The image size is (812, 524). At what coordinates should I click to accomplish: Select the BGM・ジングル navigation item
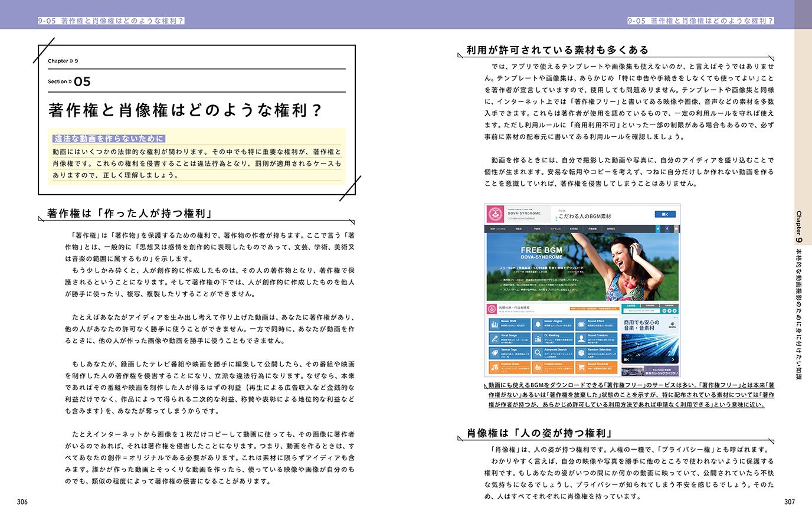click(x=497, y=228)
